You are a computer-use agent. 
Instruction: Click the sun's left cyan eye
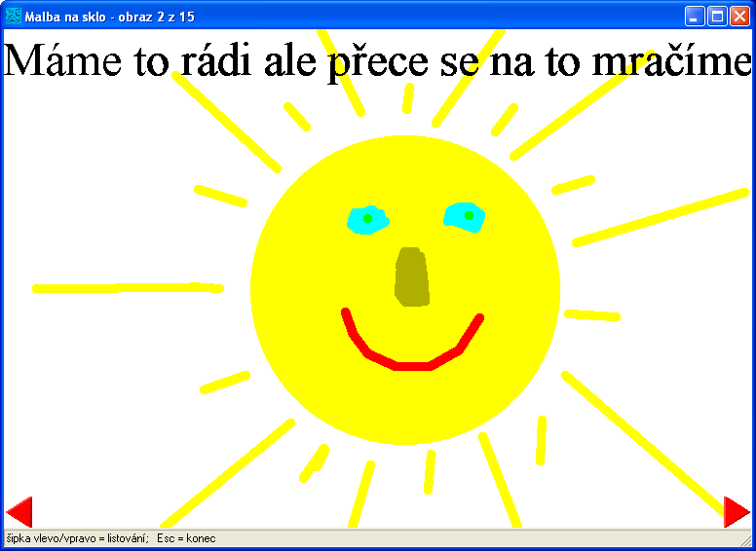366,219
